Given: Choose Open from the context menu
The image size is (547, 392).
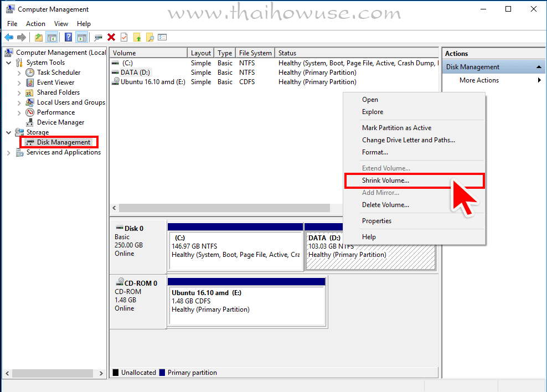Looking at the screenshot, I should pyautogui.click(x=415, y=100).
